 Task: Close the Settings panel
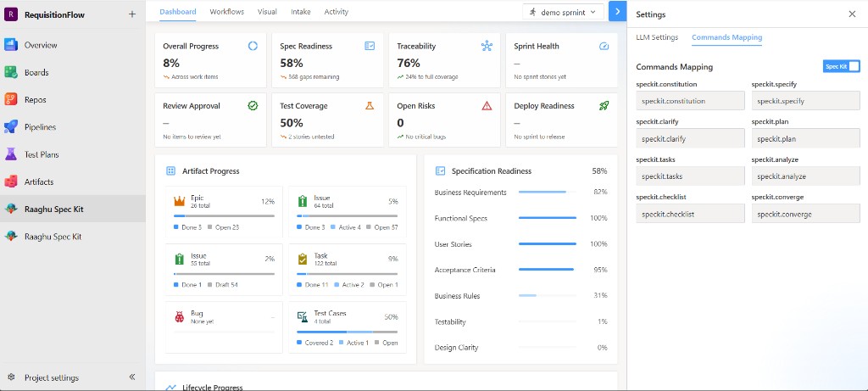[852, 14]
